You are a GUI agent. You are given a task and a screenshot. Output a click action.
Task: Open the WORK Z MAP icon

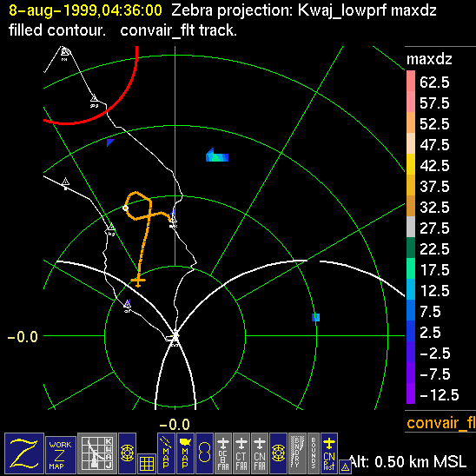61,455
